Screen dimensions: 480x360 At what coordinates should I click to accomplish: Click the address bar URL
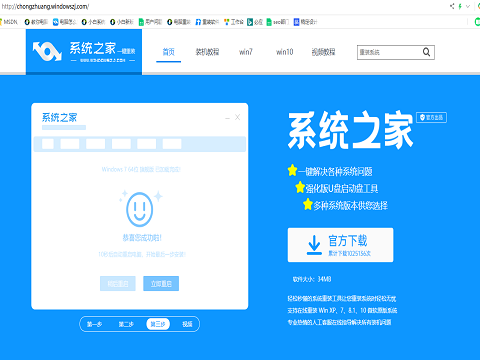[x=45, y=6]
